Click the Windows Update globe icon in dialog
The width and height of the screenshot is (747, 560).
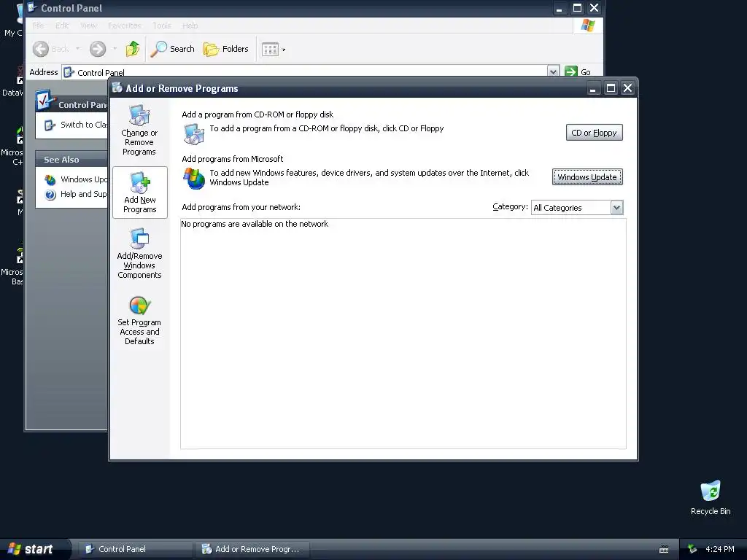[194, 179]
